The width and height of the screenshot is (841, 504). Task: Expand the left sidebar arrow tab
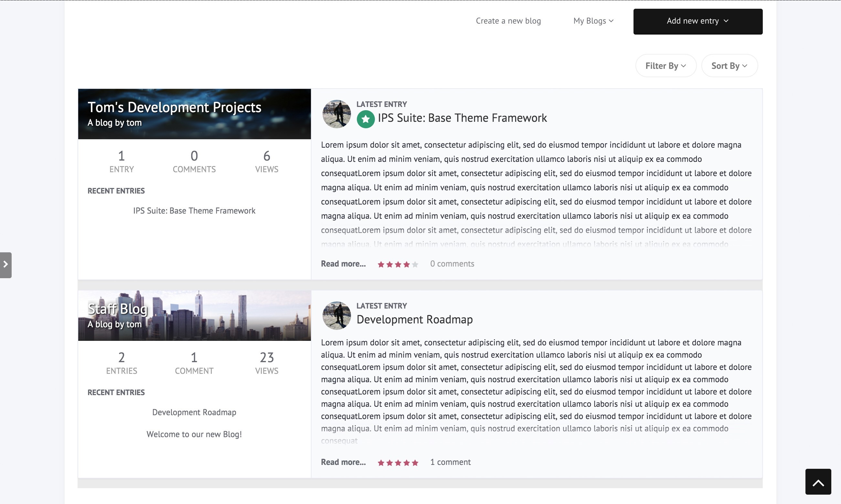[6, 265]
